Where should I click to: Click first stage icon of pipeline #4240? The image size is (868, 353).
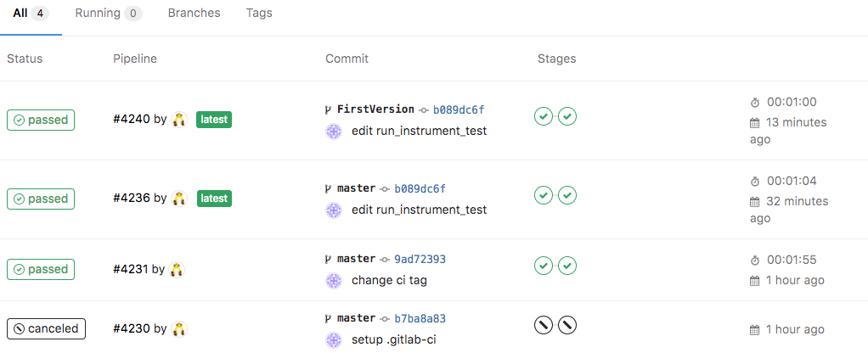coord(544,116)
